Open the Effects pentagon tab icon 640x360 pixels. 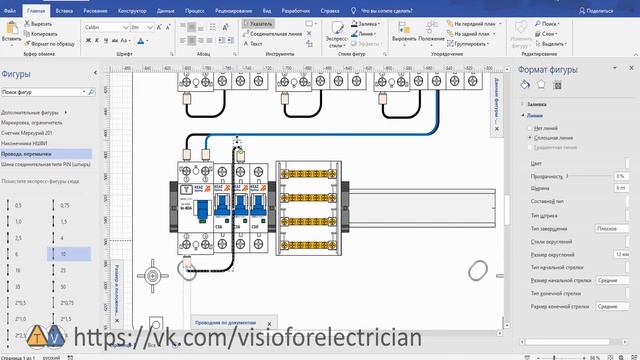(x=541, y=84)
